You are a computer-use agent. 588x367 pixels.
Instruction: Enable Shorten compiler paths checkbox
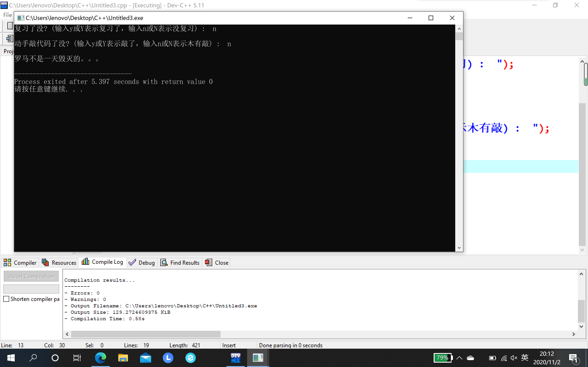6,299
